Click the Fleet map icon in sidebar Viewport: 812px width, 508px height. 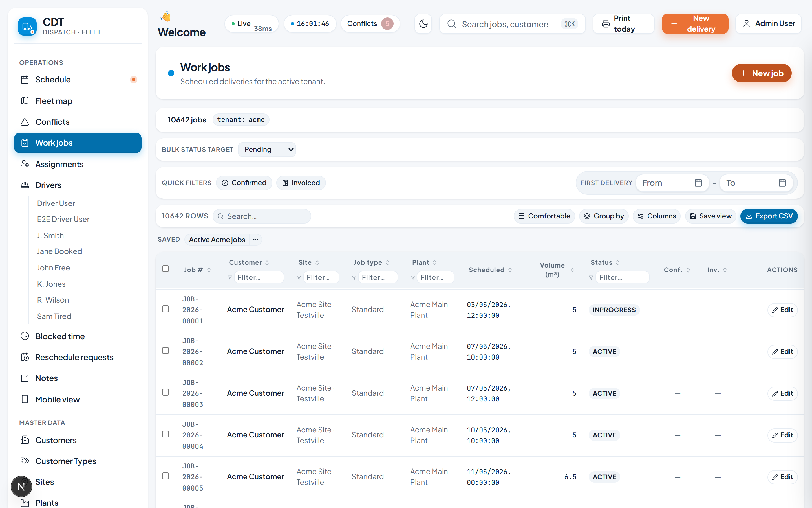25,101
